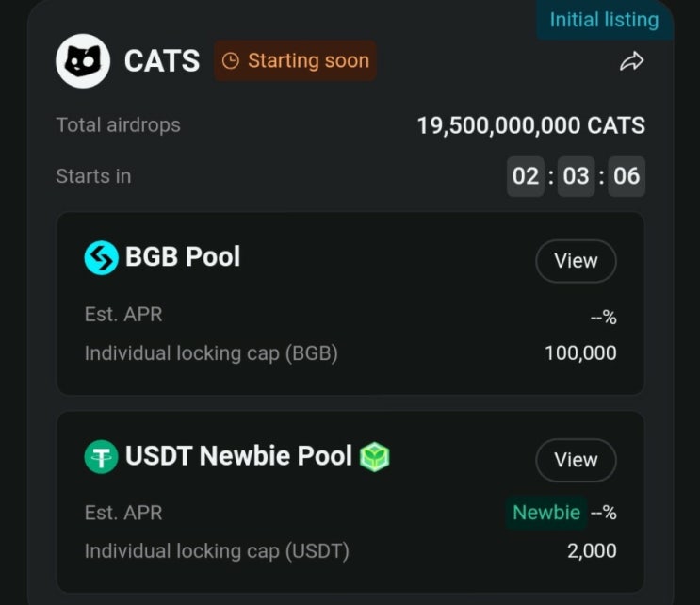
Task: Click the CATS token logo icon
Action: tap(83, 61)
